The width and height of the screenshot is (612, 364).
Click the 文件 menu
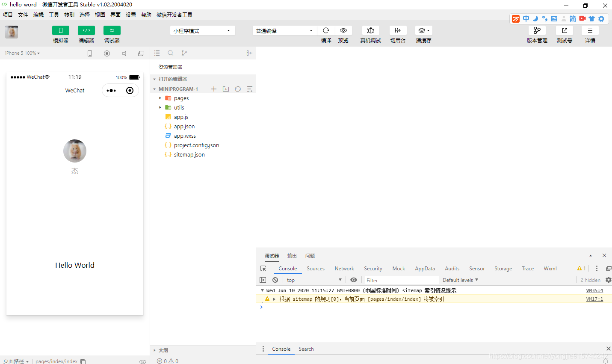[23, 15]
